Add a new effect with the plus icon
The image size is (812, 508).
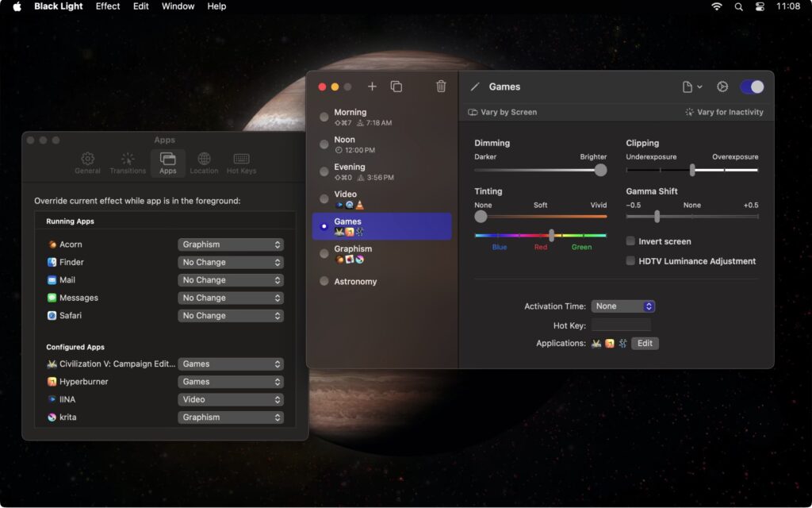coord(372,87)
